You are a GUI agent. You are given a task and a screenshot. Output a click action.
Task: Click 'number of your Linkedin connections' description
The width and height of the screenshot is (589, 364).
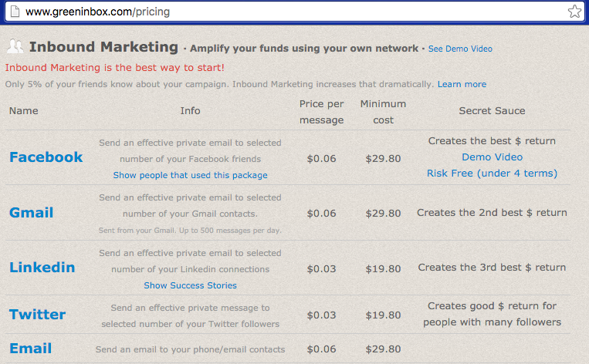(190, 269)
